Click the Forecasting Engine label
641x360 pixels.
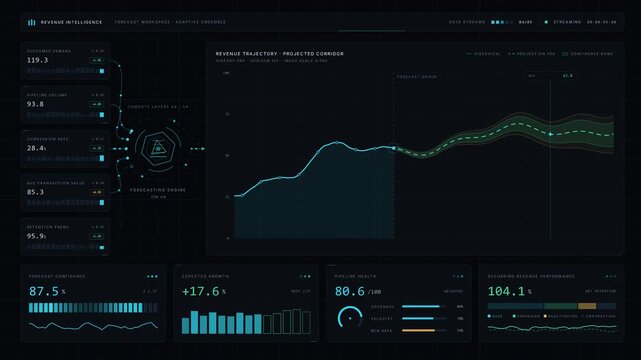pyautogui.click(x=158, y=190)
